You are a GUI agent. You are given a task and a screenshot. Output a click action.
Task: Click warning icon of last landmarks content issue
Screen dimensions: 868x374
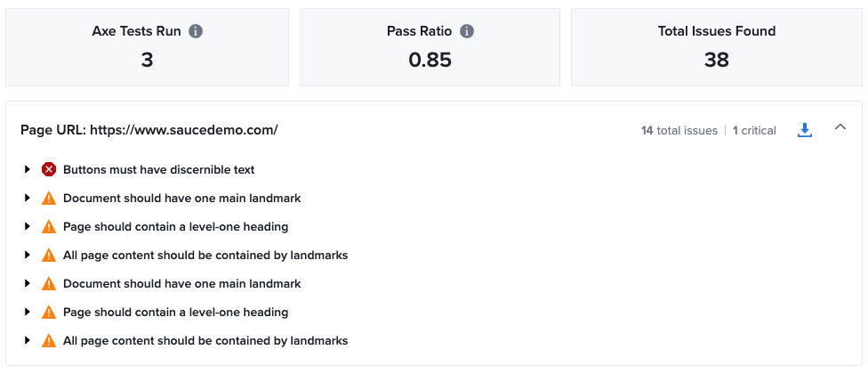49,340
